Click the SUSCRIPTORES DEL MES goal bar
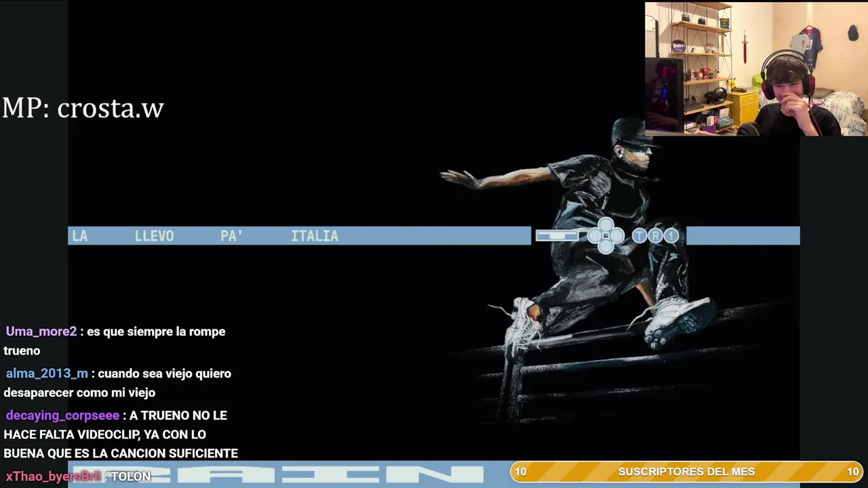 pyautogui.click(x=686, y=472)
